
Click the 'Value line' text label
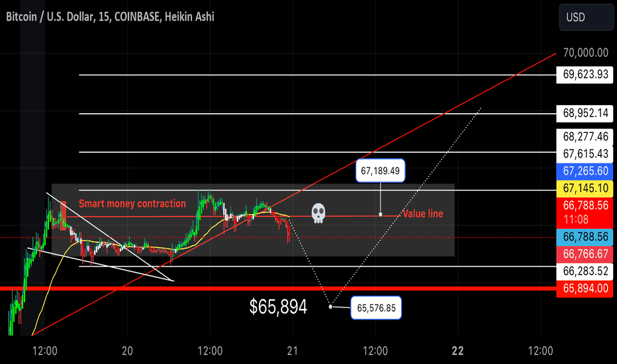422,214
